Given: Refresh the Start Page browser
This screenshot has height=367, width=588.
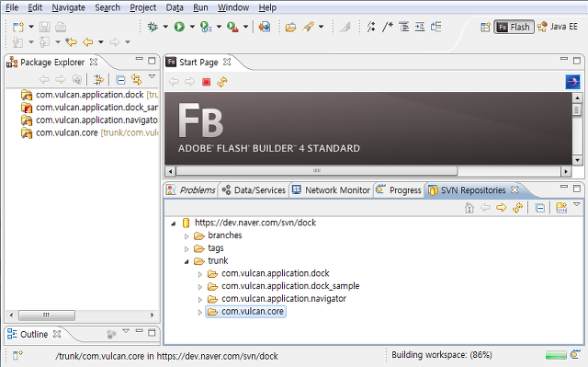Looking at the screenshot, I should point(222,82).
